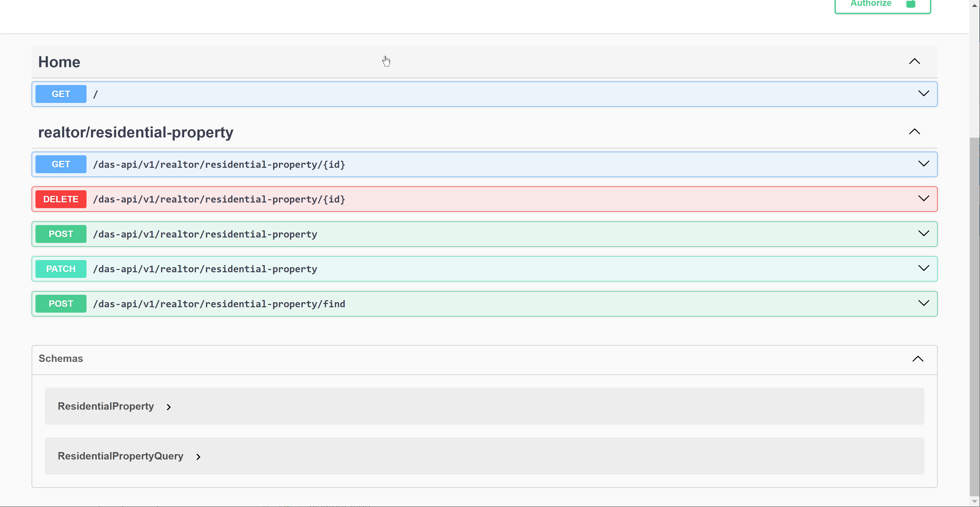Expand POST find endpoint chevron

point(924,303)
